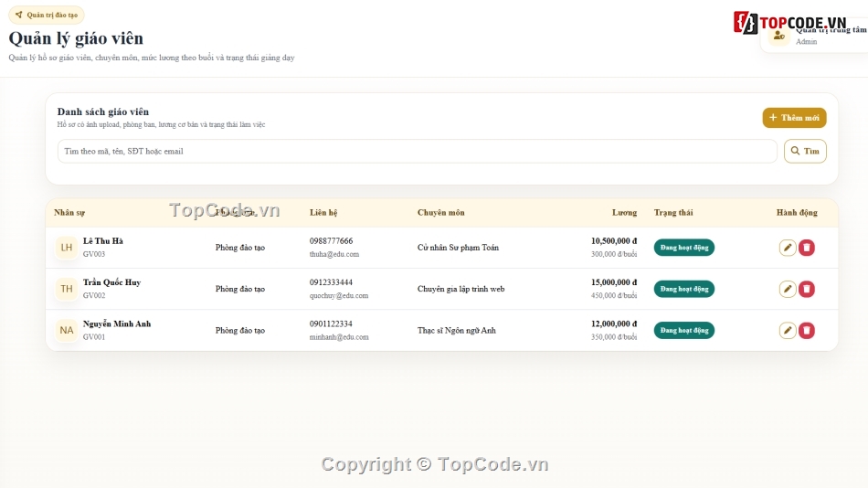Click the admin user avatar icon
The height and width of the screenshot is (488, 868).
click(778, 37)
